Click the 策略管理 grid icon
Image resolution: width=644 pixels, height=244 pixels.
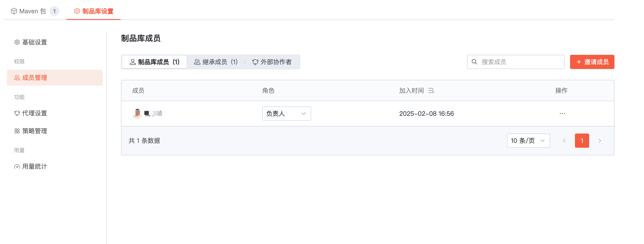pyautogui.click(x=17, y=131)
